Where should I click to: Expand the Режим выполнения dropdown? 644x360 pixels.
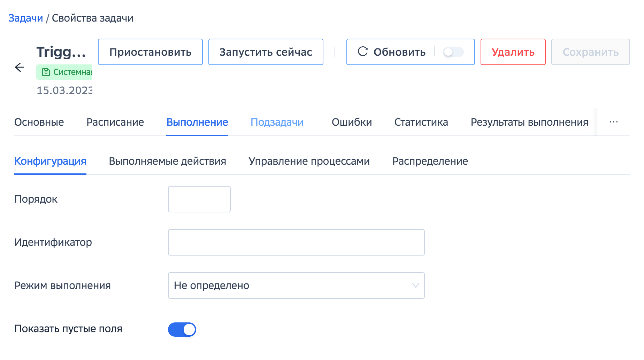(296, 285)
